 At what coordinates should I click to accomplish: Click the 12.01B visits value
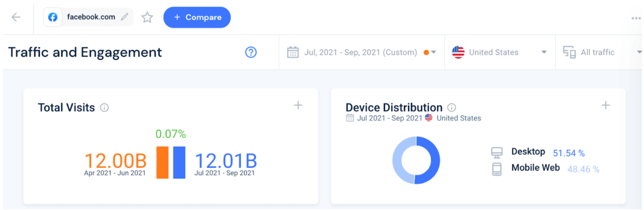(225, 161)
